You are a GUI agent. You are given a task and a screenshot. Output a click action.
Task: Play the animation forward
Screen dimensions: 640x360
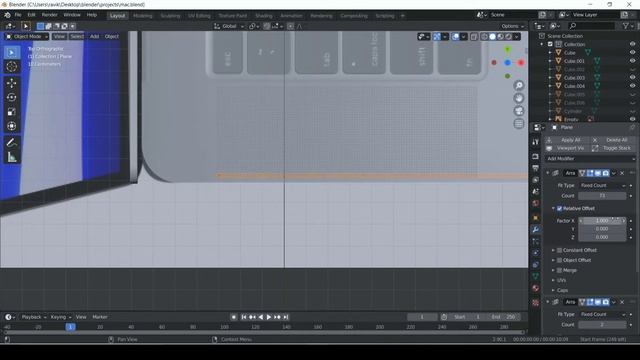point(269,317)
